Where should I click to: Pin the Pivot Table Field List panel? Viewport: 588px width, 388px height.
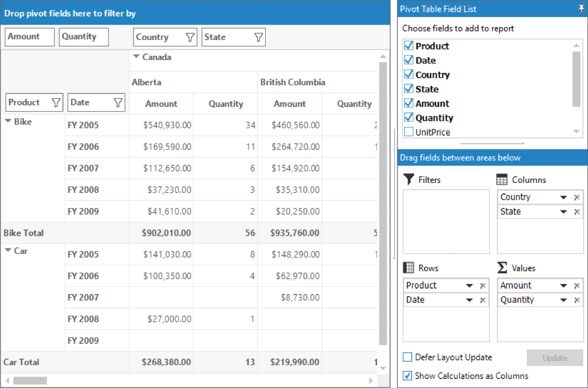(582, 9)
